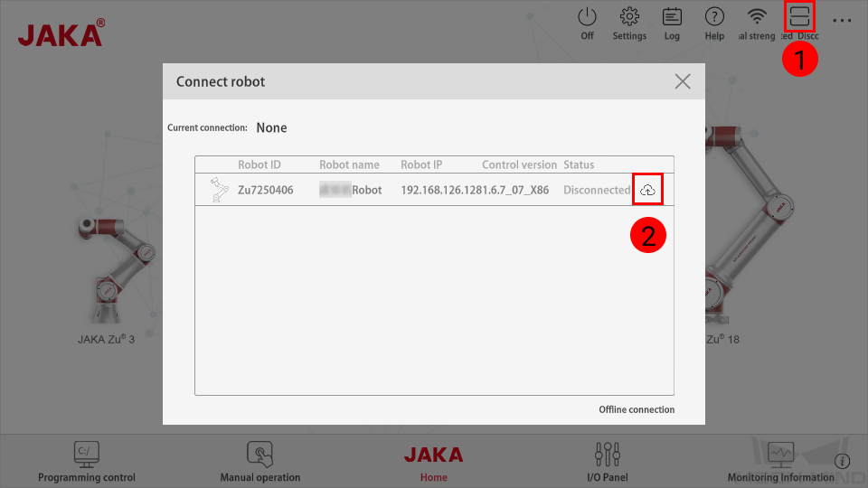Open the three-dot more options menu
Screen dimensions: 868x488
(x=842, y=21)
